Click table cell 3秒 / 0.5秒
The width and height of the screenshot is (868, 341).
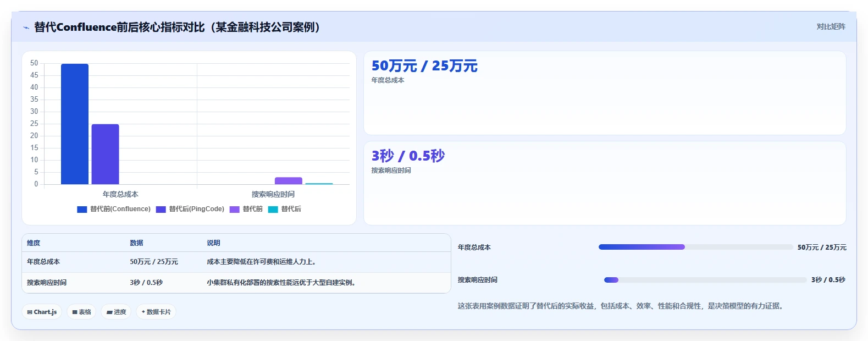click(146, 283)
